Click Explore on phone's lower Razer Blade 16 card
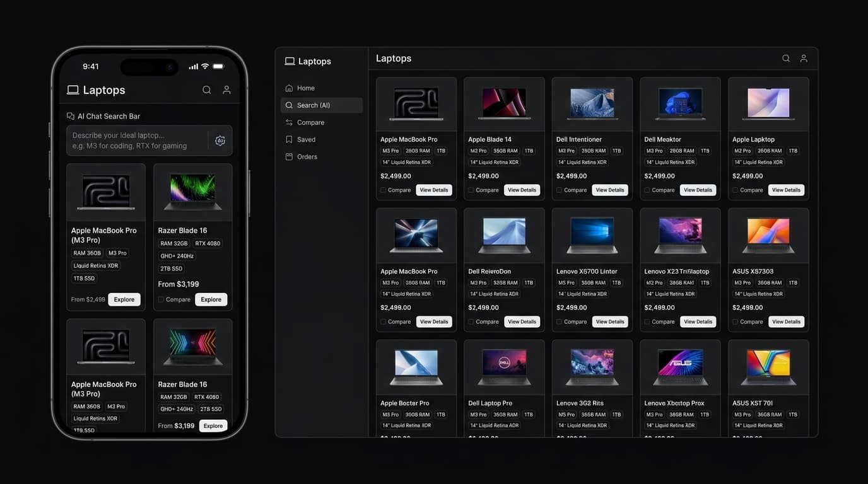Image resolution: width=868 pixels, height=484 pixels. point(213,426)
